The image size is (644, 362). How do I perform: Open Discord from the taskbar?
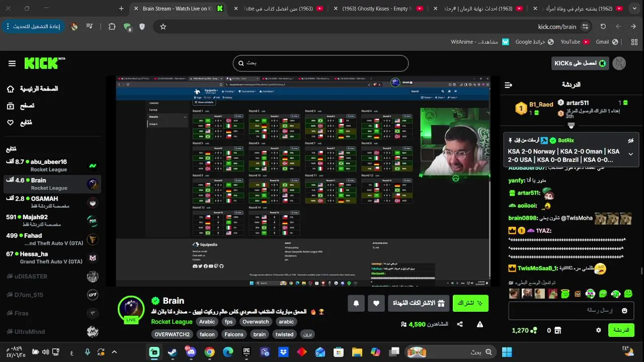[191, 352]
